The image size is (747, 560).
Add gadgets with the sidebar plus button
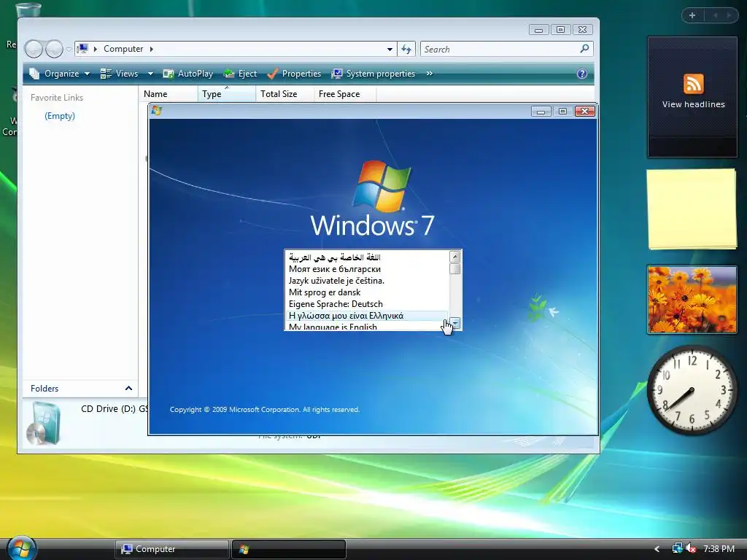click(692, 15)
